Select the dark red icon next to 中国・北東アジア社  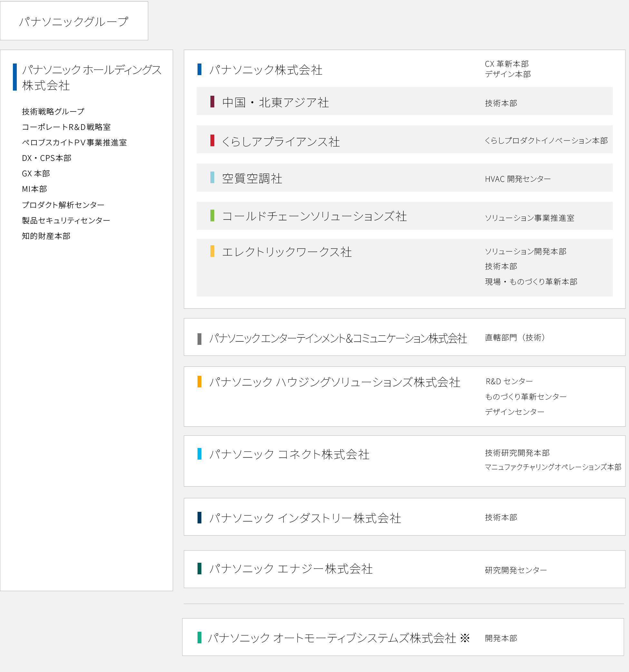click(x=212, y=102)
